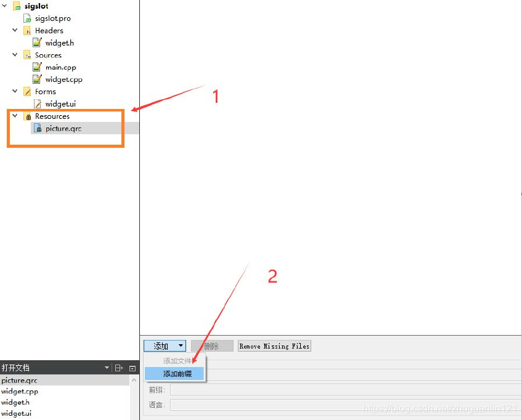Image resolution: width=522 pixels, height=420 pixels.
Task: Click the Sources folder icon
Action: pos(27,55)
